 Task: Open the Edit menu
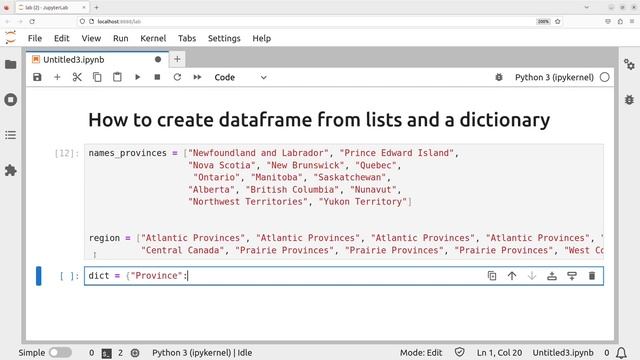point(62,38)
